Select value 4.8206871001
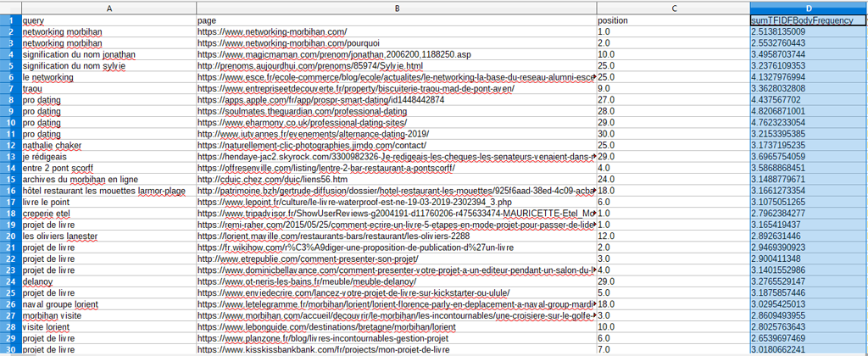868x356 pixels. pos(809,111)
